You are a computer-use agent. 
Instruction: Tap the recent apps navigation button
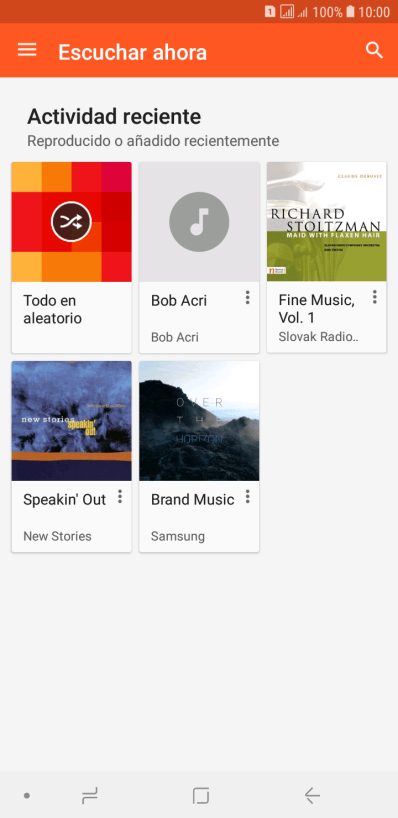click(90, 796)
